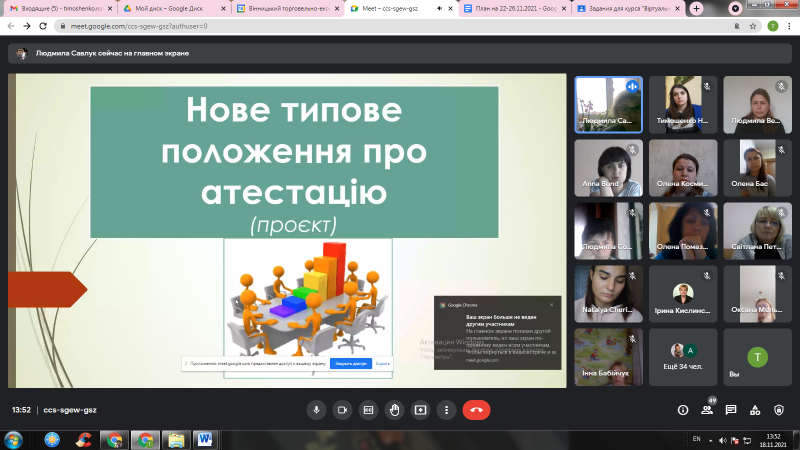
Task: Raise hand using the hand icon
Action: 394,410
